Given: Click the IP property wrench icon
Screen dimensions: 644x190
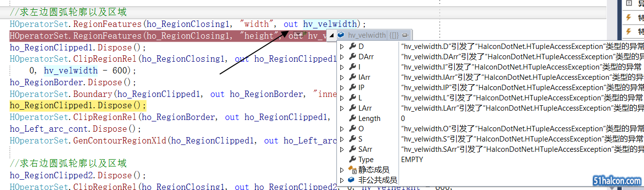Looking at the screenshot, I should (352, 88).
